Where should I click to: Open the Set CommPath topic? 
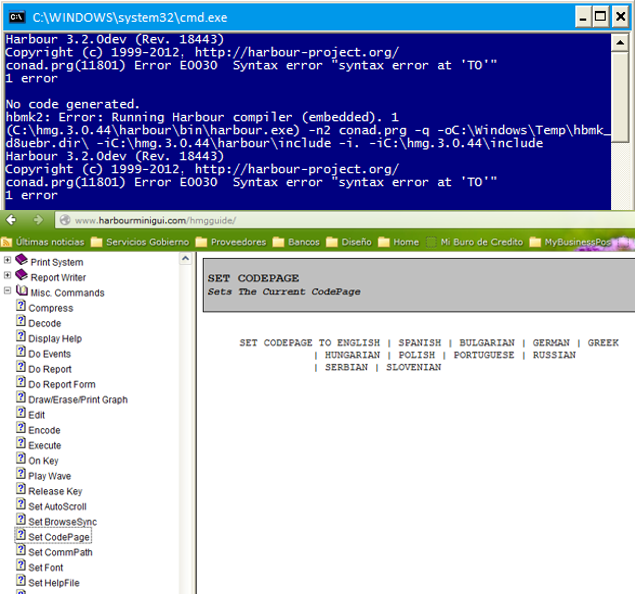60,552
